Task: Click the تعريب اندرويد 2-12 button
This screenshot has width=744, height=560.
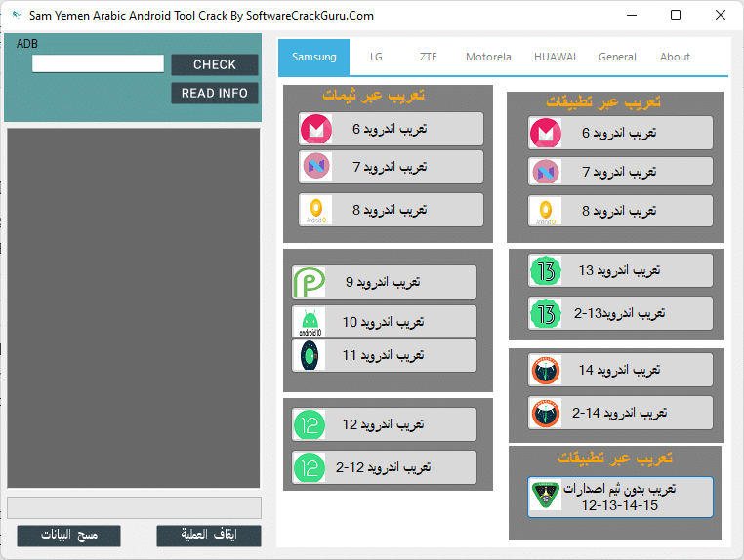Action: click(x=384, y=467)
